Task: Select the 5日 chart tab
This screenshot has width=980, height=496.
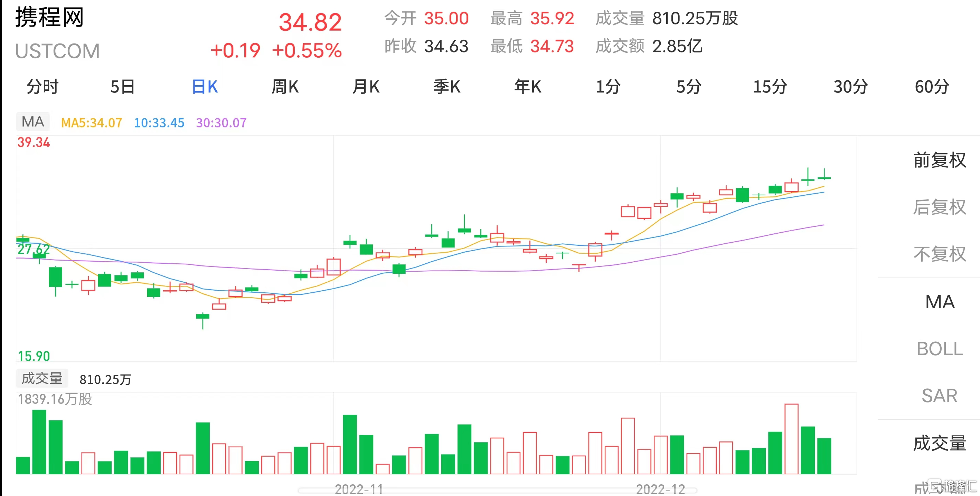Action: [122, 87]
